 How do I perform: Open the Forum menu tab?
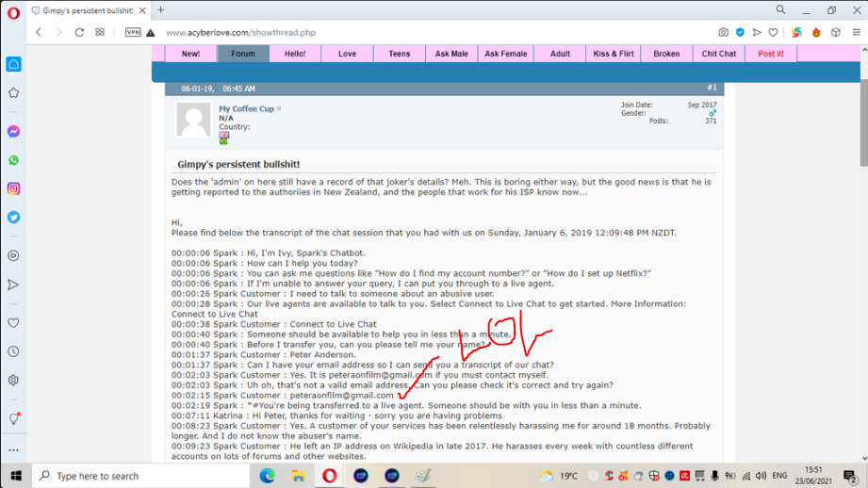tap(243, 54)
